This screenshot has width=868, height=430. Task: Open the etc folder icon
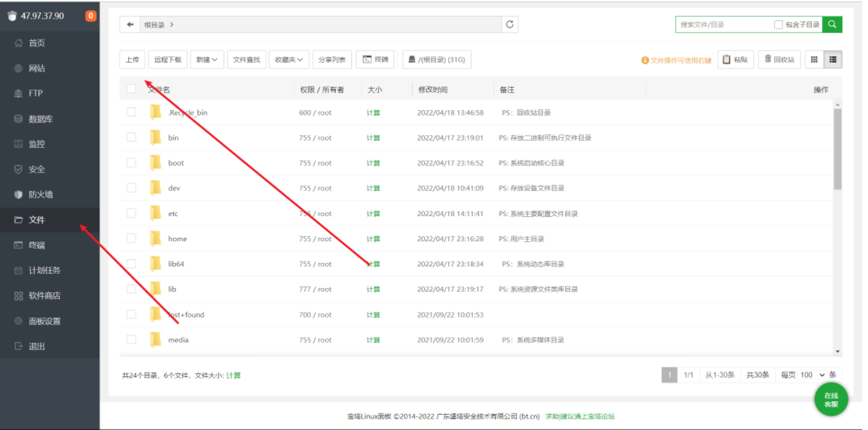point(155,213)
